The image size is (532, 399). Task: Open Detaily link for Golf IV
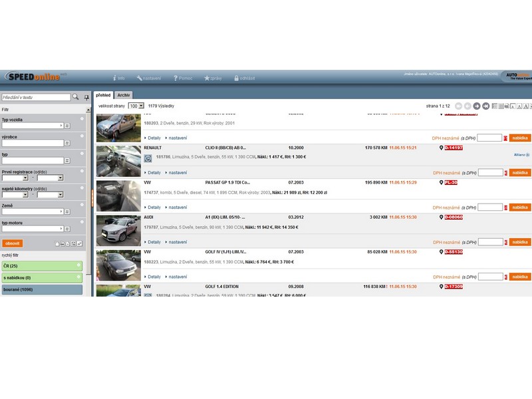[152, 277]
